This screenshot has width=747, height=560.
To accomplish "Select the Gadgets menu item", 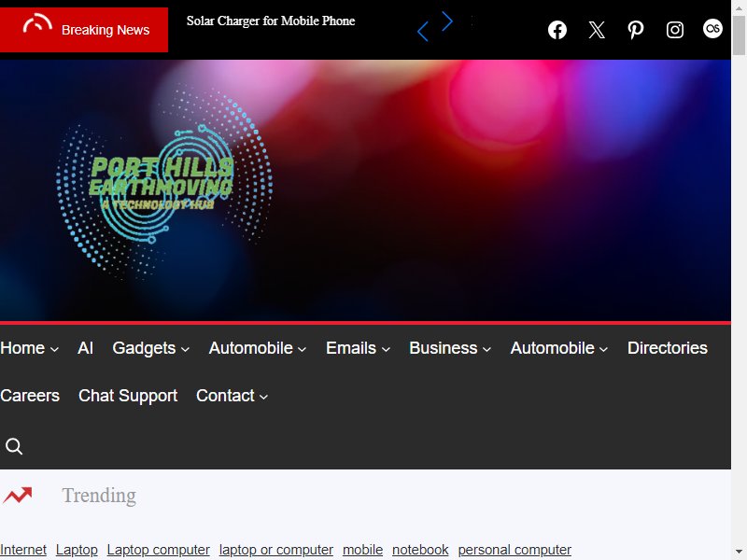I will 145,348.
